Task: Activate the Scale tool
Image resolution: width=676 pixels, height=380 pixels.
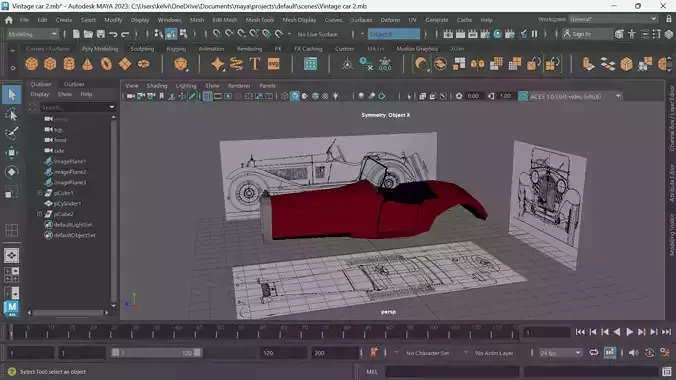Action: coord(12,192)
